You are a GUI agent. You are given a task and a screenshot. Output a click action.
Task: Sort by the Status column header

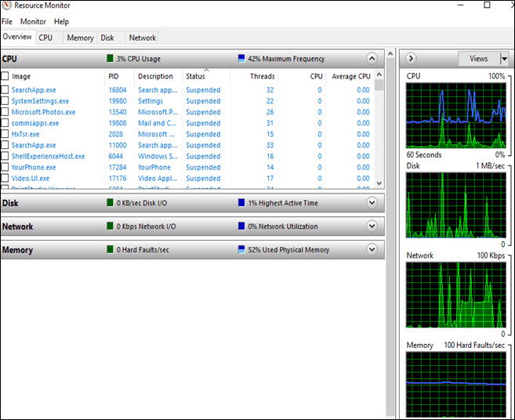[x=195, y=76]
